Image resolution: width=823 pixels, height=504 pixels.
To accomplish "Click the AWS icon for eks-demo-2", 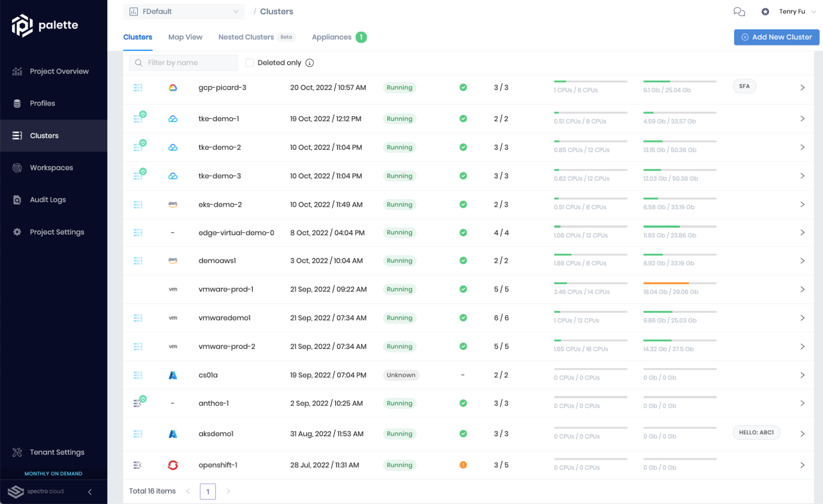I will pos(173,204).
